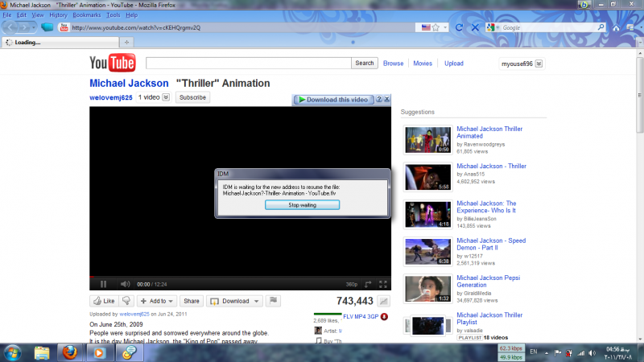The width and height of the screenshot is (644, 362).
Task: Stop page loading with the X icon
Action: tap(475, 27)
